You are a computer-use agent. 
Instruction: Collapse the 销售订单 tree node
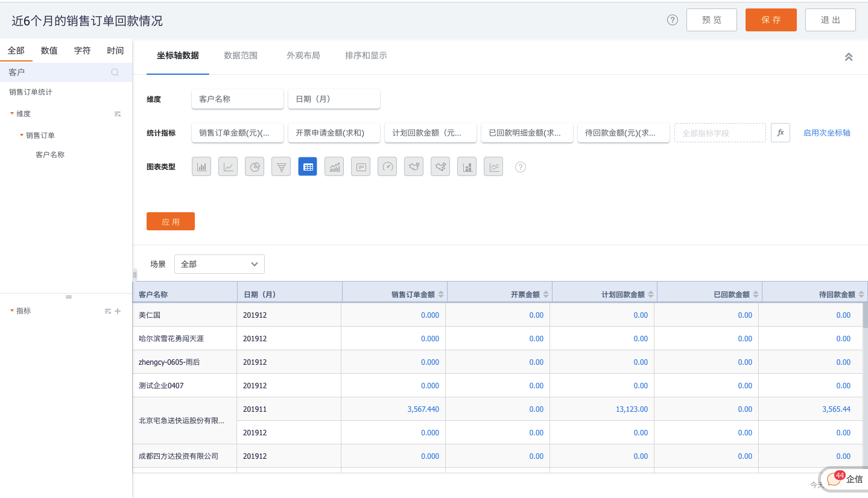(22, 135)
